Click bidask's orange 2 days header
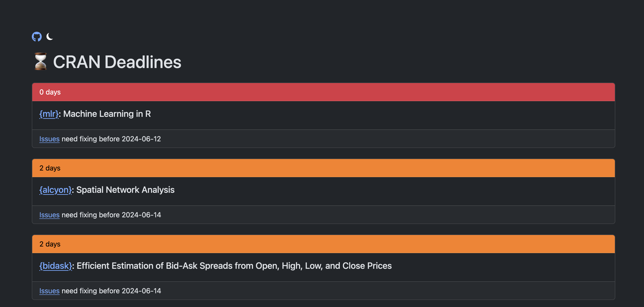Screen dimensions: 644x307 point(324,244)
